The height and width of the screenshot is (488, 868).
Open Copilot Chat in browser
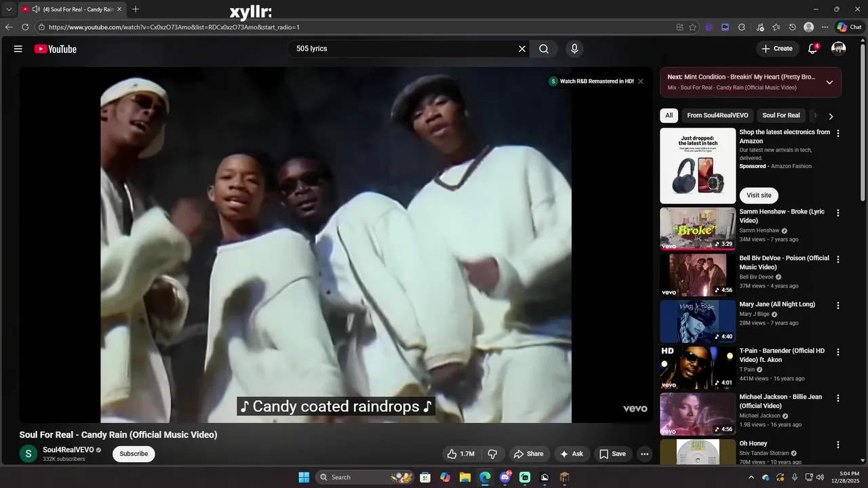pyautogui.click(x=849, y=27)
